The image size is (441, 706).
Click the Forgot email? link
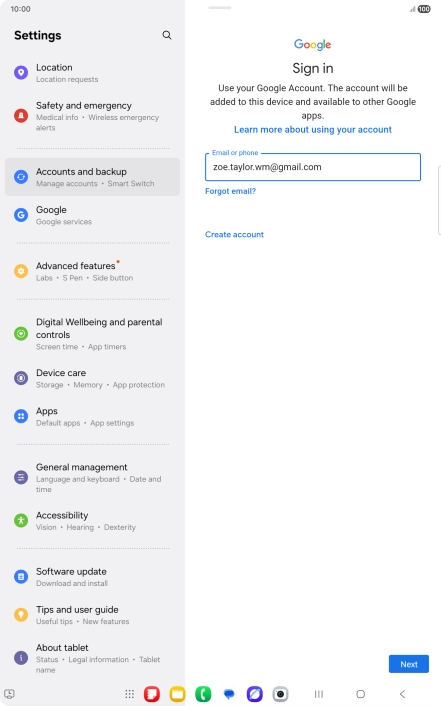pyautogui.click(x=230, y=191)
